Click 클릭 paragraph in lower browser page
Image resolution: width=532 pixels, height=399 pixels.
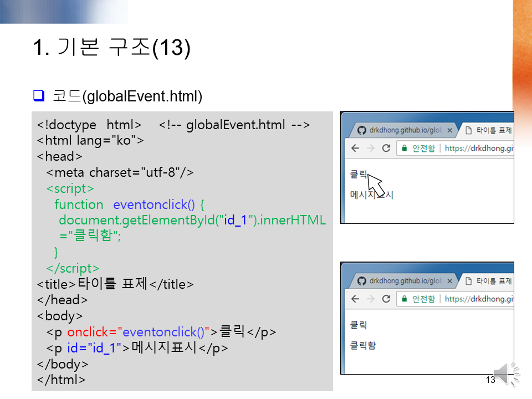click(359, 325)
